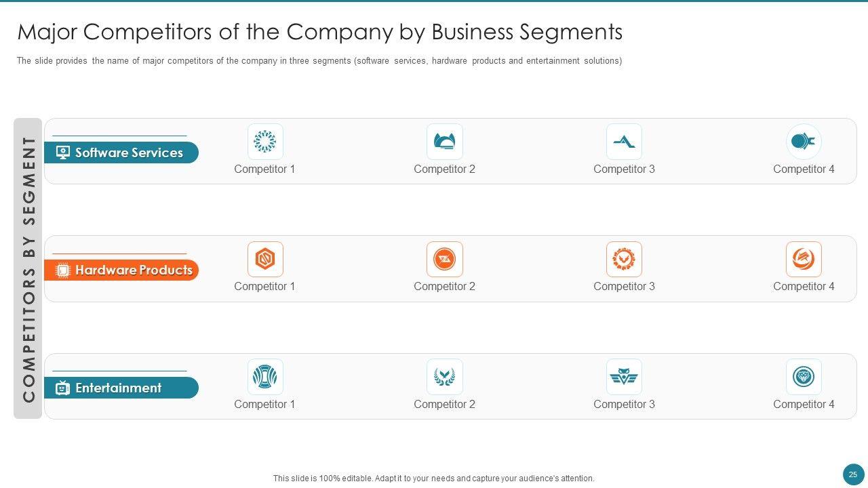Click Hardware Products Competitor 3 gear logo

tap(624, 259)
